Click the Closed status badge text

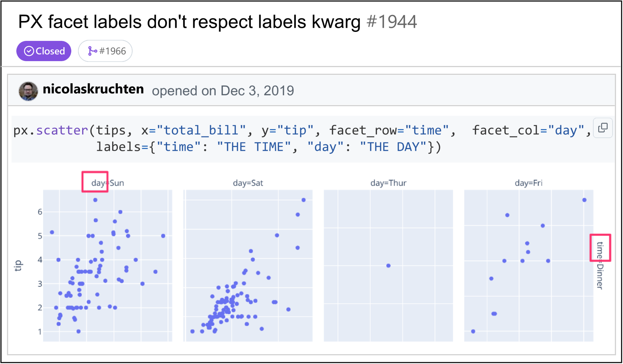50,51
